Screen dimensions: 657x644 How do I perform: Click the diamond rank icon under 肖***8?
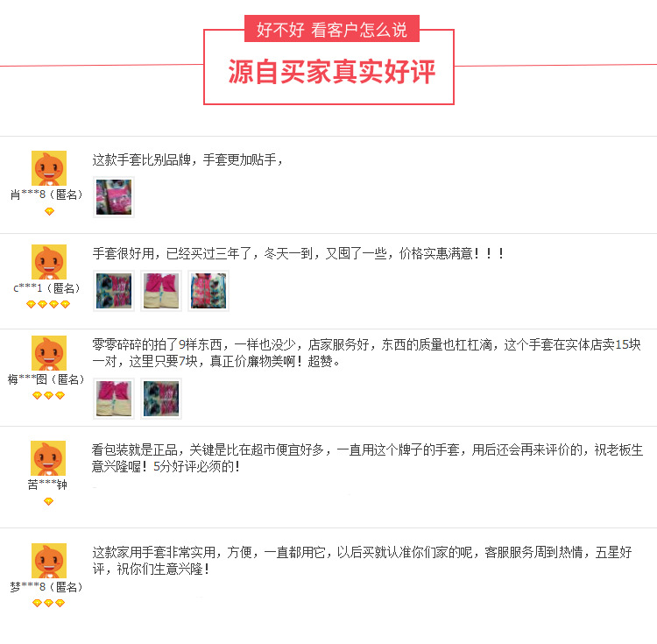click(x=49, y=211)
